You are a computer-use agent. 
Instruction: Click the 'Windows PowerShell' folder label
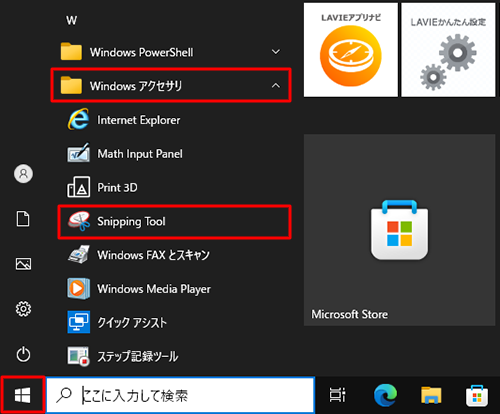pyautogui.click(x=141, y=52)
